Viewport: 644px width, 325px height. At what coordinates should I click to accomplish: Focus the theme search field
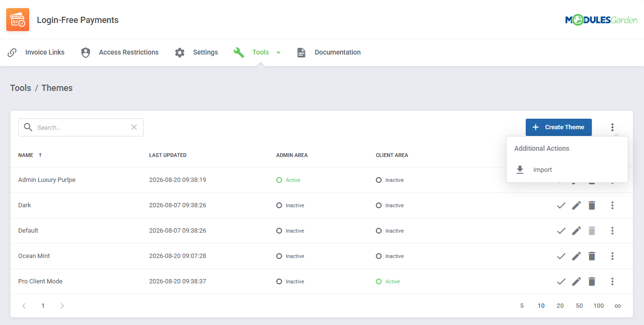[81, 127]
